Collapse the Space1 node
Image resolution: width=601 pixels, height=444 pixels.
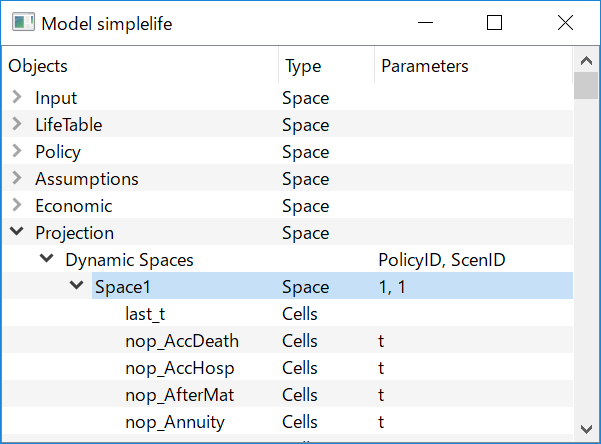76,285
